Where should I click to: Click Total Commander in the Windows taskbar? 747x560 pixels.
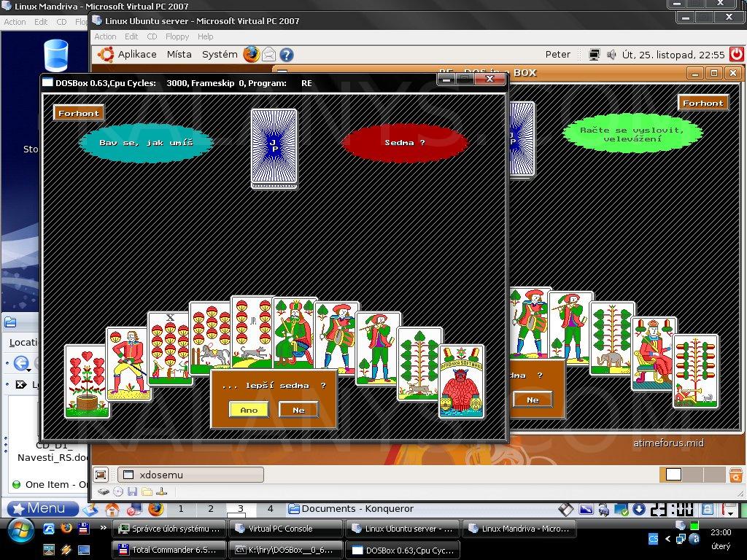click(168, 550)
